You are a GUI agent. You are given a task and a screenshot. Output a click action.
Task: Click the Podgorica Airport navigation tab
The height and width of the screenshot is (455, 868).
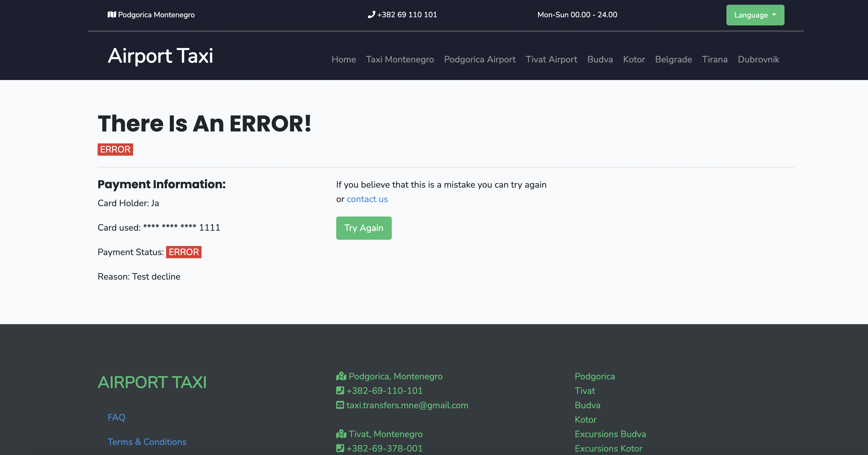tap(479, 59)
